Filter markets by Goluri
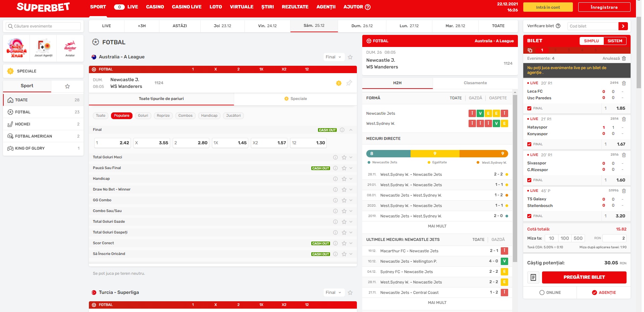This screenshot has width=644, height=312. coord(143,116)
